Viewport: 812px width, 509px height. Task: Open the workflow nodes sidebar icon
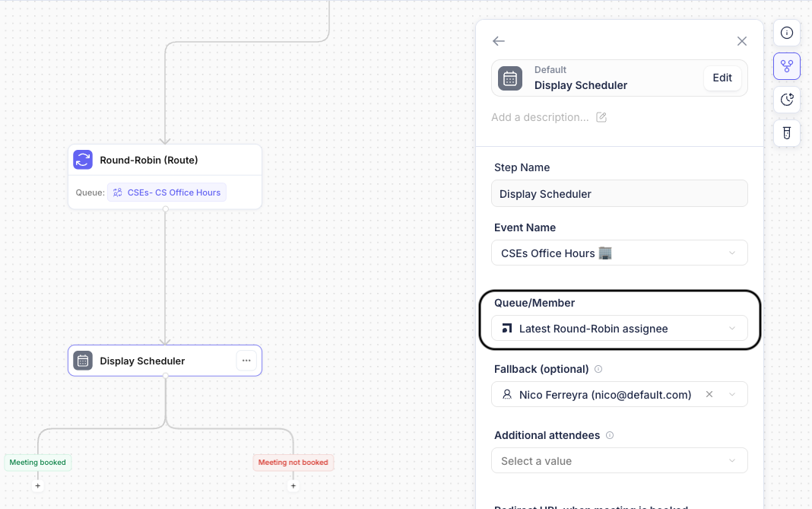click(x=787, y=66)
